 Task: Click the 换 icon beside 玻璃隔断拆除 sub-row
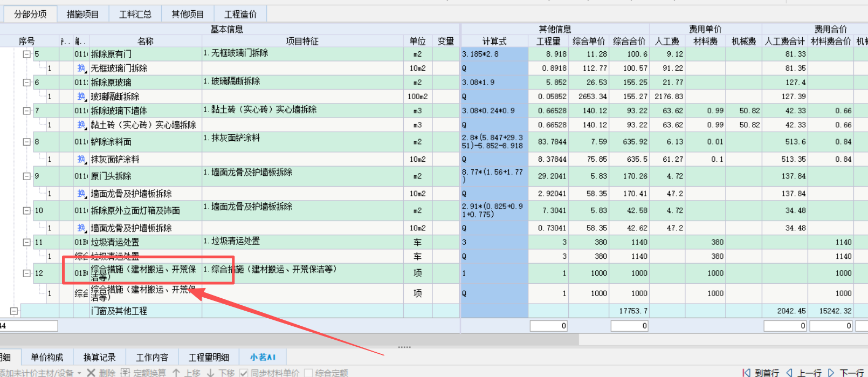tap(81, 96)
